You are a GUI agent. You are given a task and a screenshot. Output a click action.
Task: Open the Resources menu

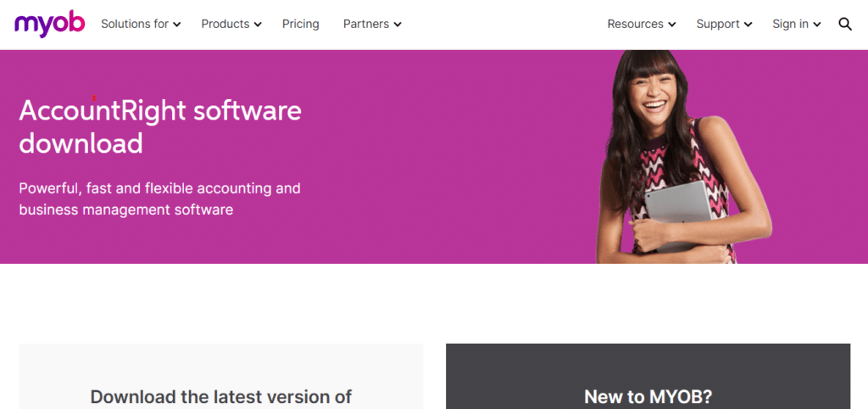click(x=635, y=24)
